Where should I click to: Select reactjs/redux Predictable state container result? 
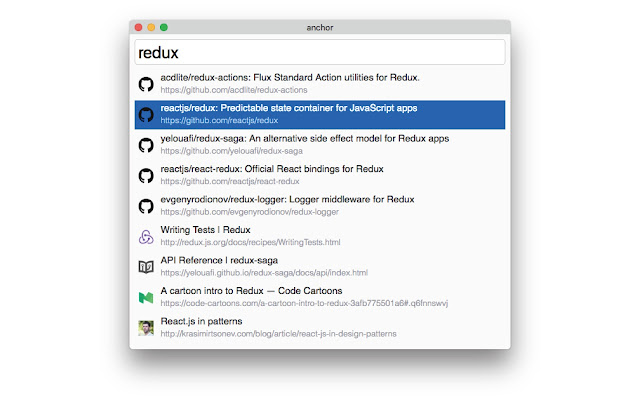[x=320, y=115]
